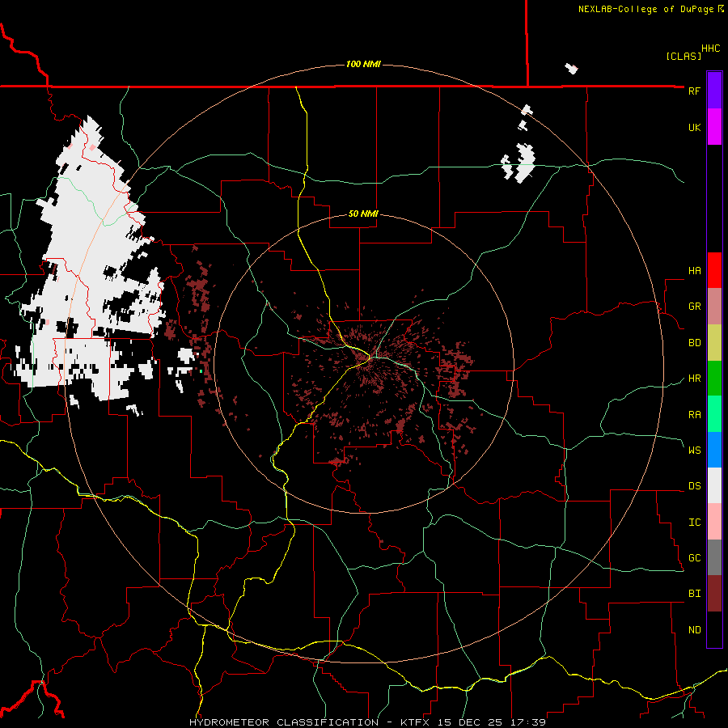Click the GC gray legend swatch
728x728 pixels.
click(714, 557)
